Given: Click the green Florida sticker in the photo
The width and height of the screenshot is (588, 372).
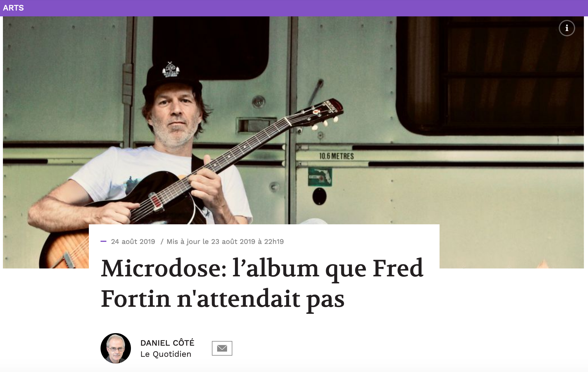Looking at the screenshot, I should [x=320, y=177].
